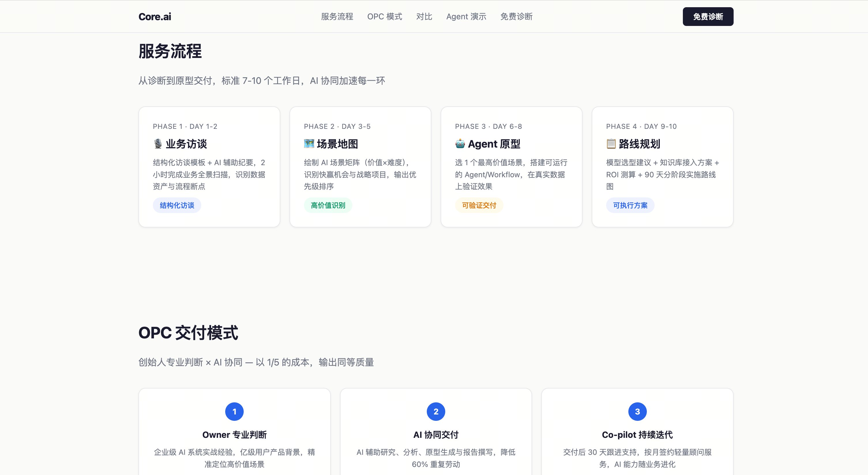Click the 创始人专业判断 × AI 协同 subtitle

point(256,362)
